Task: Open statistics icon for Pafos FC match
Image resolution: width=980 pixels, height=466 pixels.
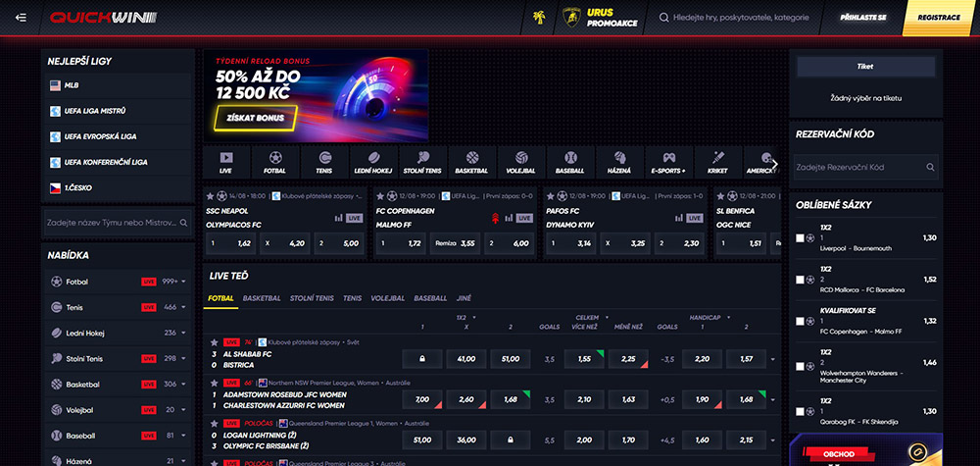Action: tap(679, 219)
